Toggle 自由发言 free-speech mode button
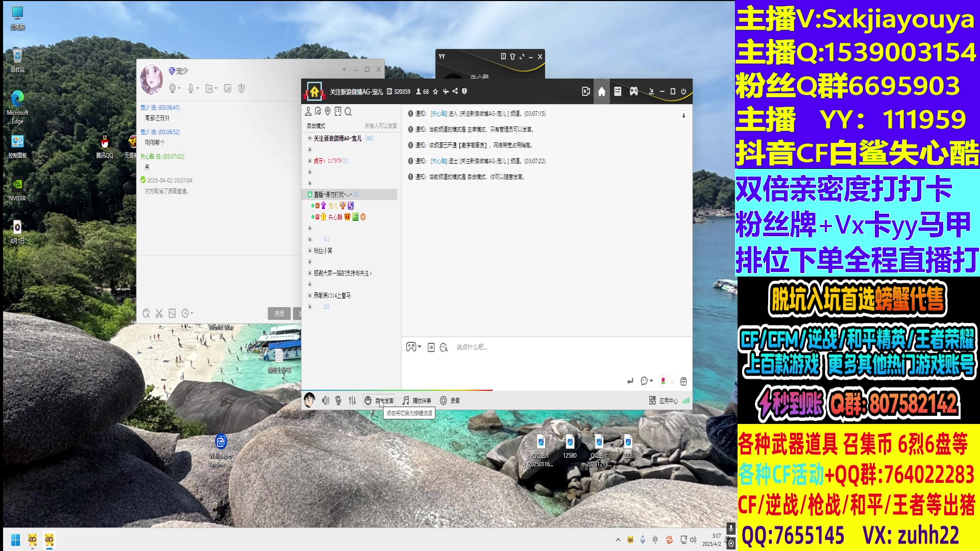Viewport: 980px width, 551px height. tap(379, 401)
